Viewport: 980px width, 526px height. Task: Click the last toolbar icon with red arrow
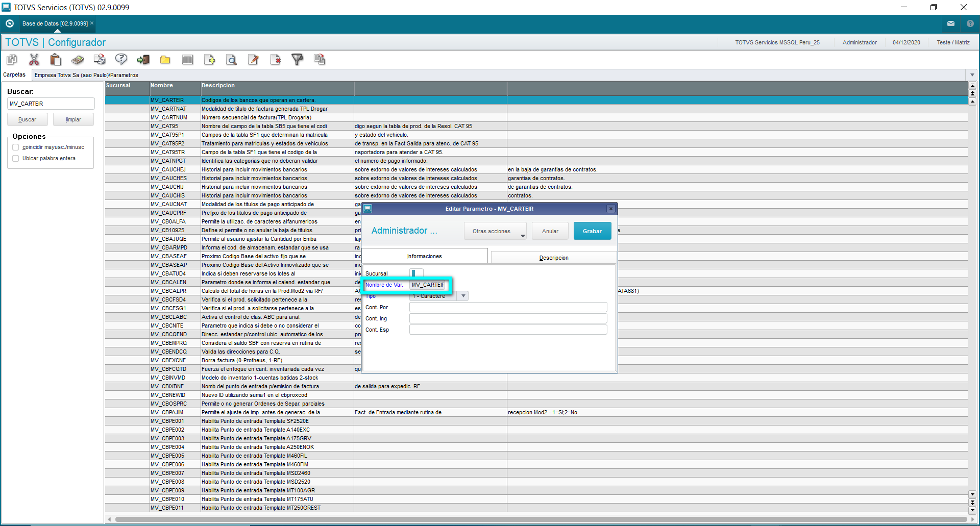click(320, 60)
